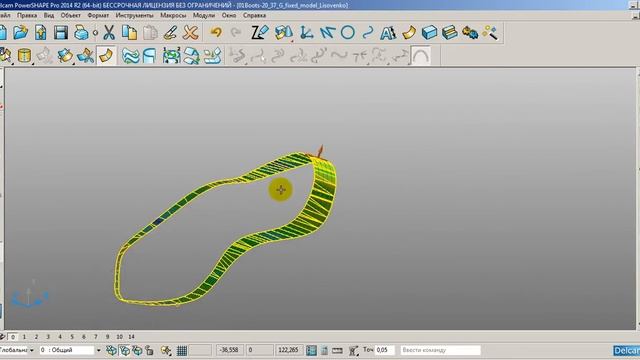Toggle level 5 in the level bar
Image resolution: width=640 pixels, height=360 pixels.
coord(72,337)
